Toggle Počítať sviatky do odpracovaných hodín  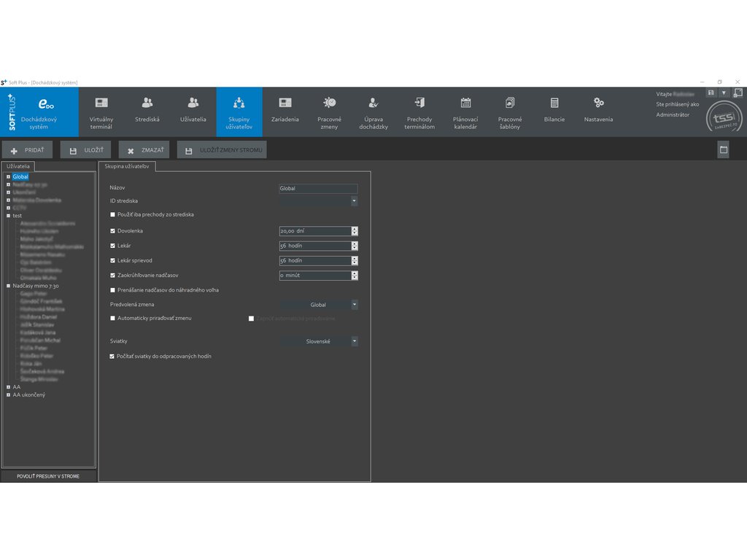coord(112,357)
